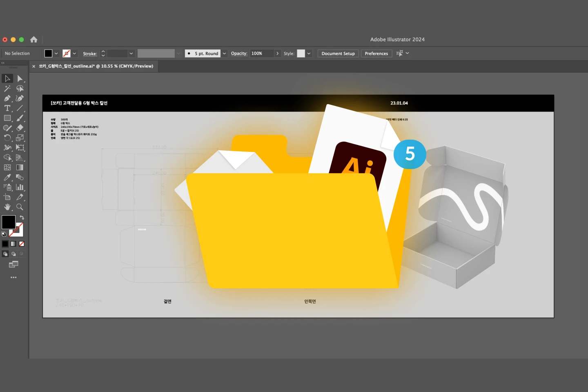Expand the stroke weight dropdown
This screenshot has width=588, height=392.
(131, 53)
